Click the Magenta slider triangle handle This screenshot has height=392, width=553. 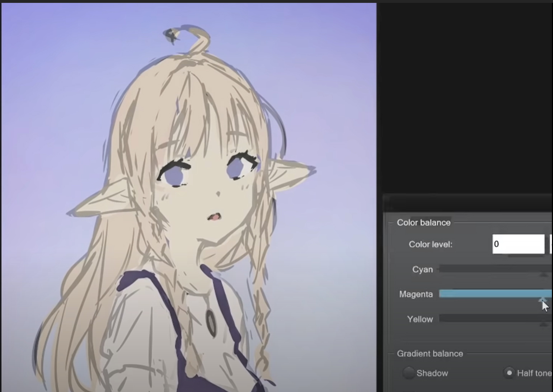click(543, 300)
